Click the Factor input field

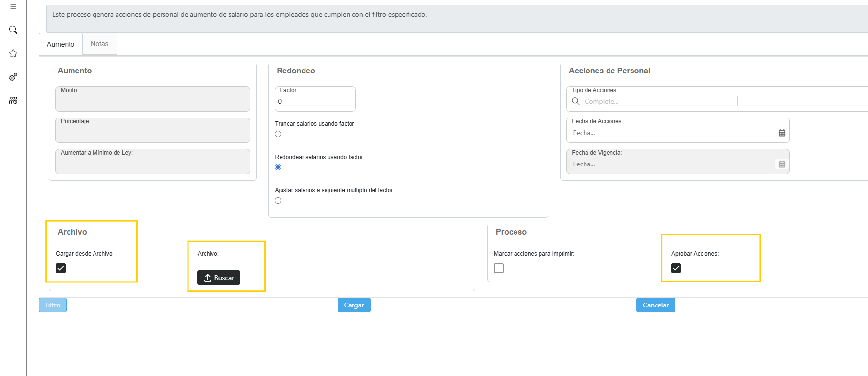point(315,102)
